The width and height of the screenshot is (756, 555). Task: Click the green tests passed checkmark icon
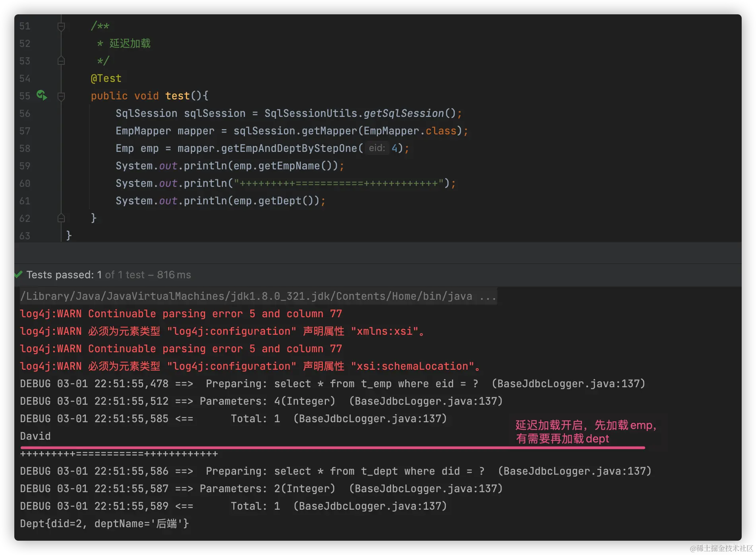[x=18, y=275]
